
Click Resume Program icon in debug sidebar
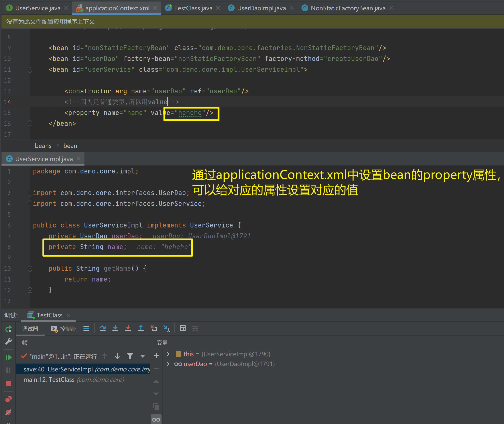(x=8, y=357)
